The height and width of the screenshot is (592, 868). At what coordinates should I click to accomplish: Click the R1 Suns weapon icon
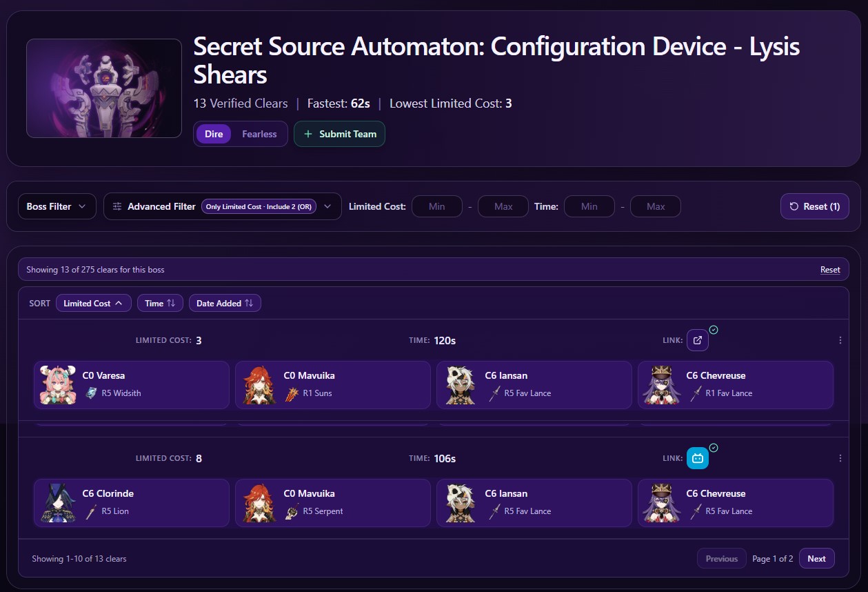pyautogui.click(x=292, y=393)
